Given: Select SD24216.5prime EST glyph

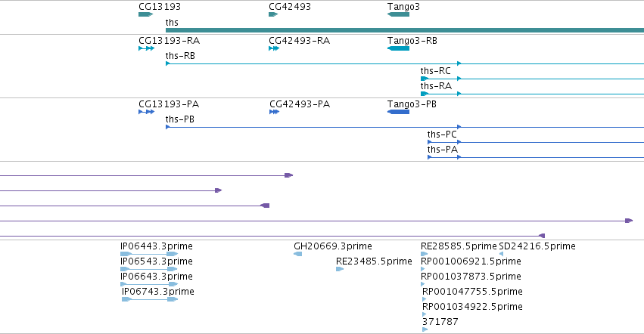Looking at the screenshot, I should (x=501, y=254).
